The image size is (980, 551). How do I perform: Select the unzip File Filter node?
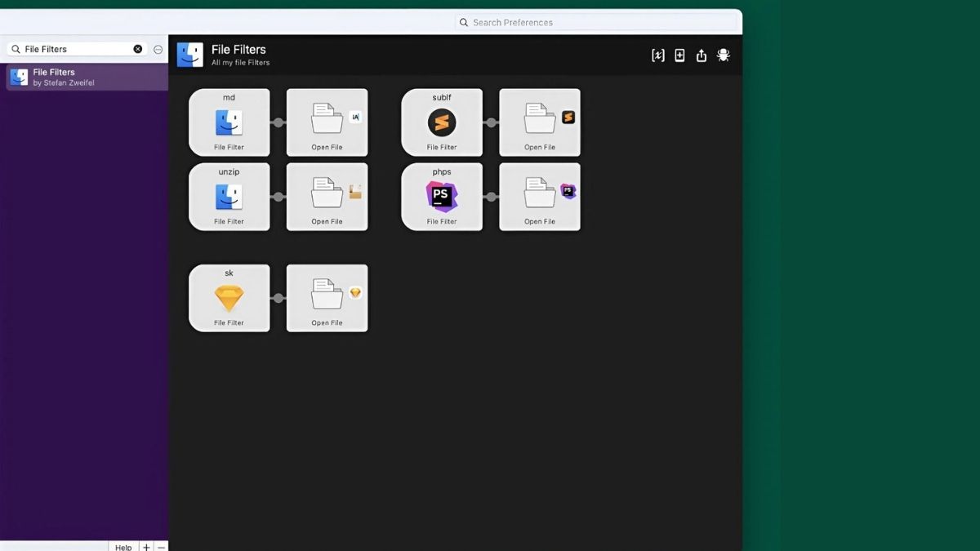coord(229,197)
